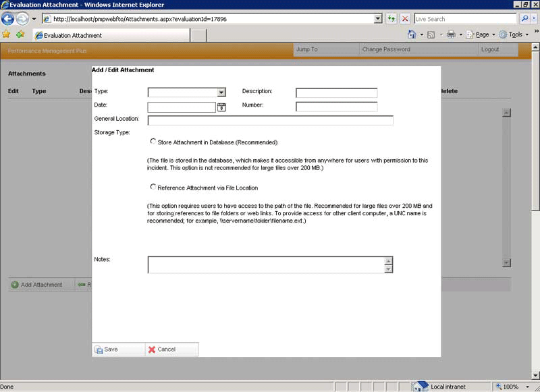Click the Save button
This screenshot has height=392, width=540.
coord(107,349)
